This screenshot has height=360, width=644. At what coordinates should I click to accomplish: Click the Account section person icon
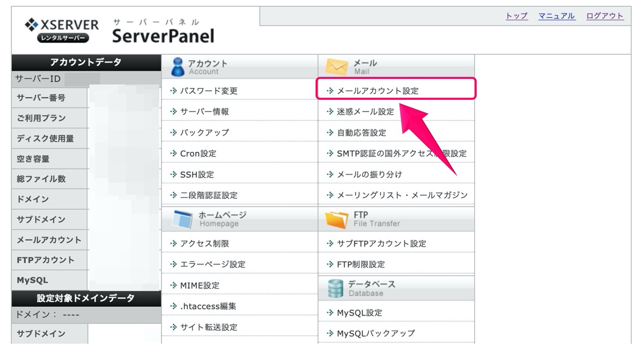[178, 67]
